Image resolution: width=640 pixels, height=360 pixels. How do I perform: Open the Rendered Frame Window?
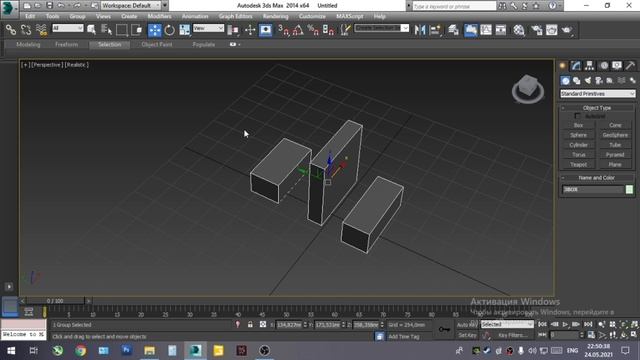tap(552, 30)
